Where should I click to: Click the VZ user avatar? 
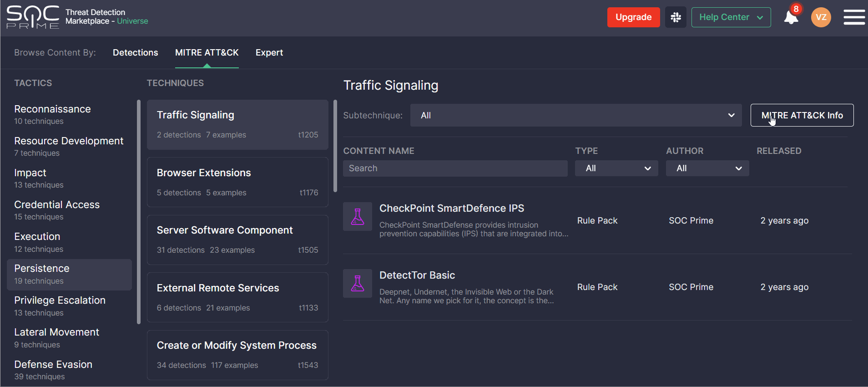click(821, 17)
